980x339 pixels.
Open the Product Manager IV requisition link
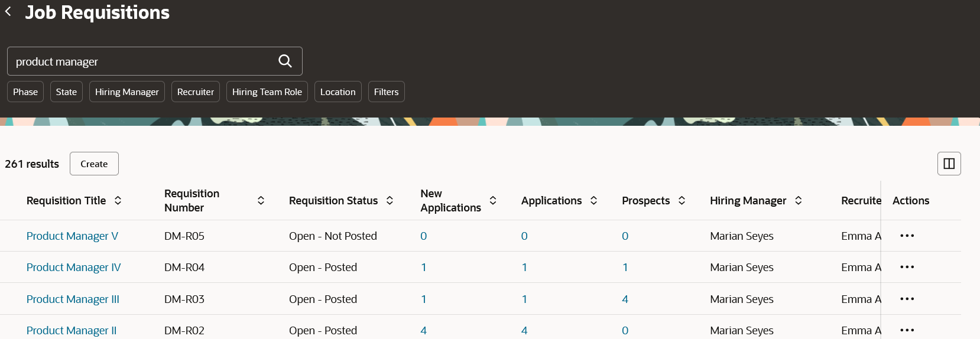click(74, 268)
